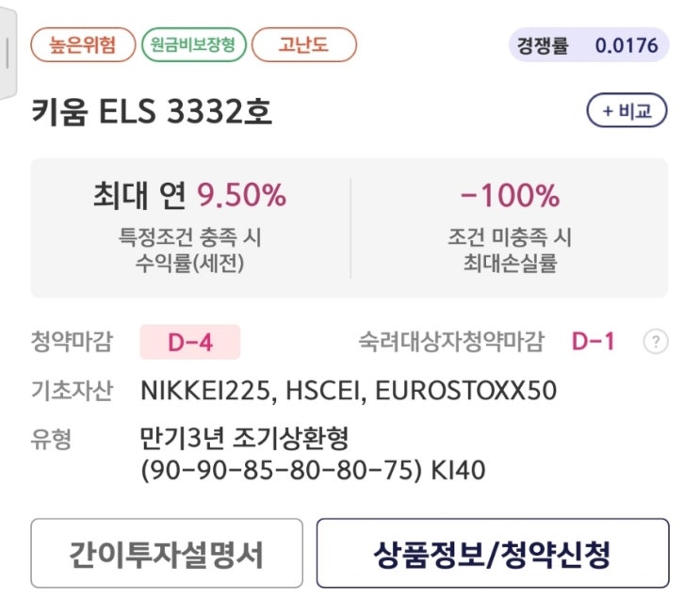Click the 만기3년 조기상환형 type text
700x614 pixels.
244,438
